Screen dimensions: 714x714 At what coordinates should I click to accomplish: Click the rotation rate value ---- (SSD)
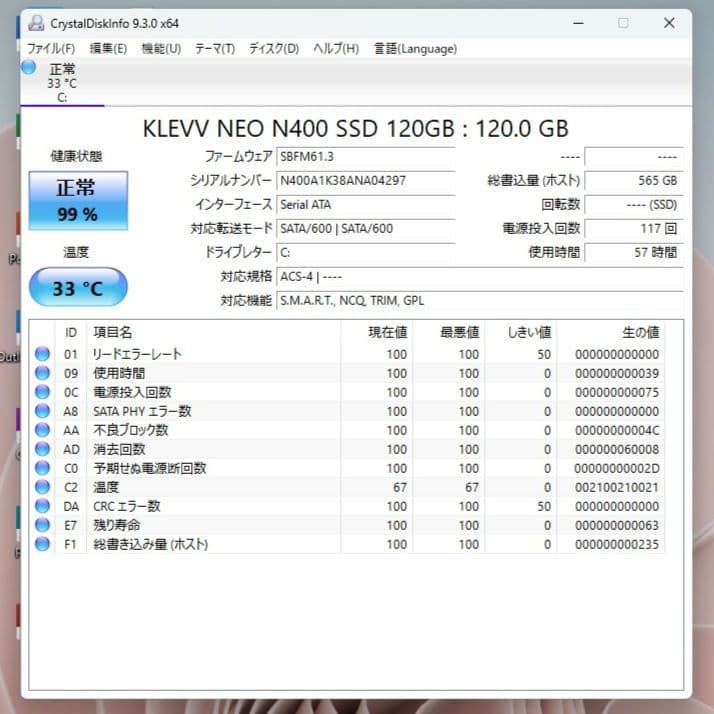tap(634, 204)
